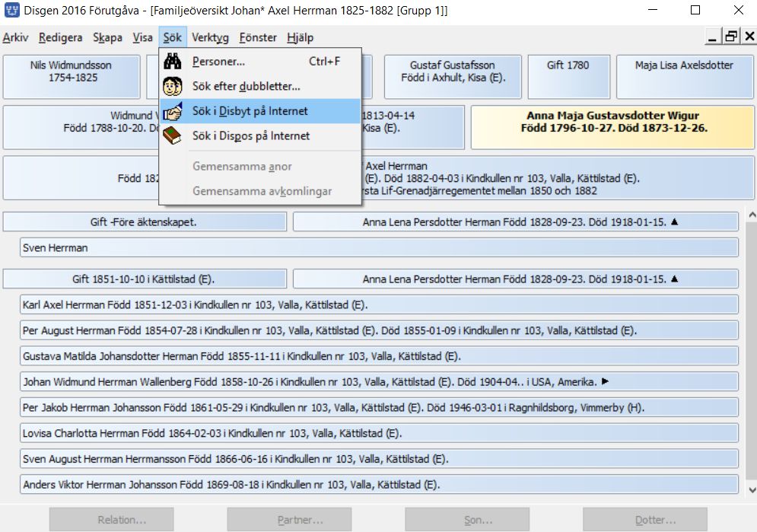
Task: Open the Arkiv menu
Action: coord(15,37)
